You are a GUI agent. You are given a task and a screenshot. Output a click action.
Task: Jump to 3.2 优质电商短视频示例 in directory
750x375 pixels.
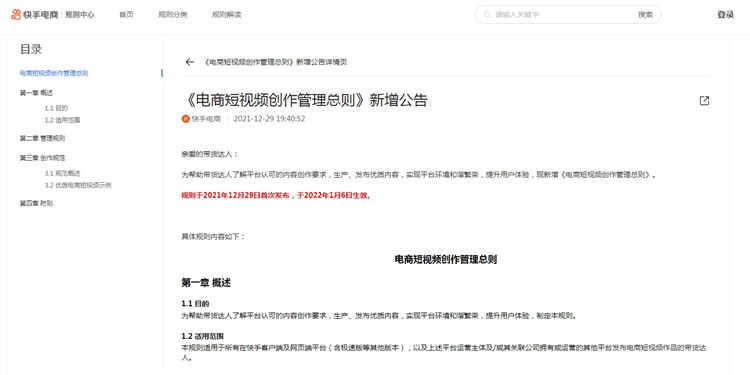78,185
